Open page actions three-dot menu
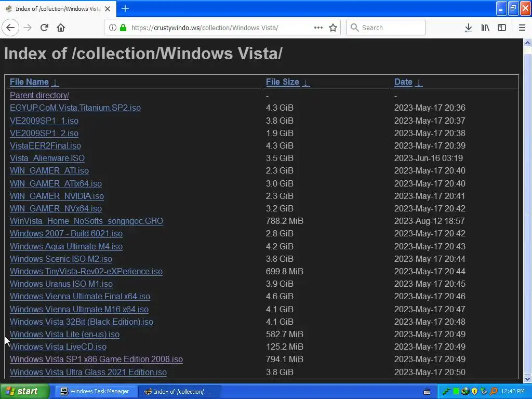 (x=318, y=28)
